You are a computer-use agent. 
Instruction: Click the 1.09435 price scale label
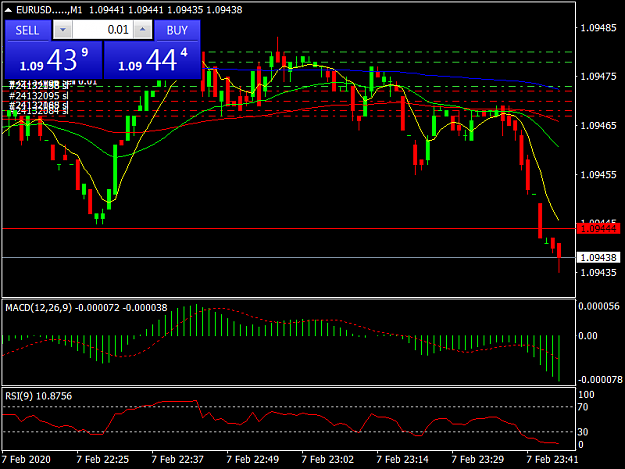click(x=598, y=273)
